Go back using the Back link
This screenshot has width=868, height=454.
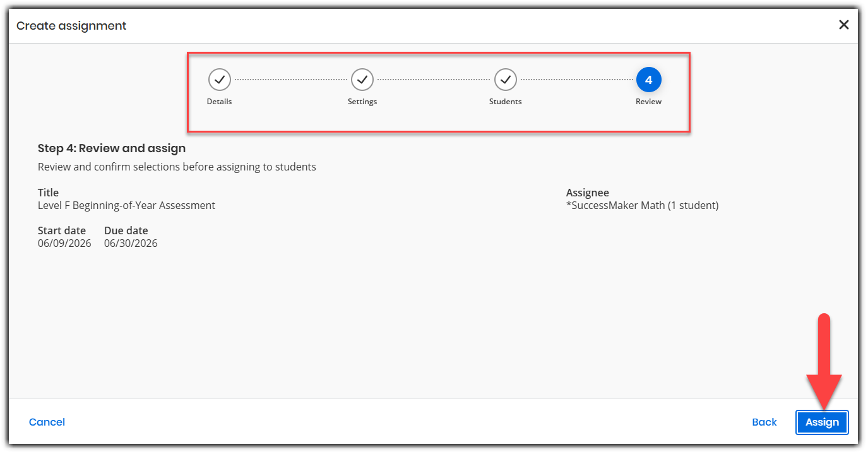click(764, 422)
